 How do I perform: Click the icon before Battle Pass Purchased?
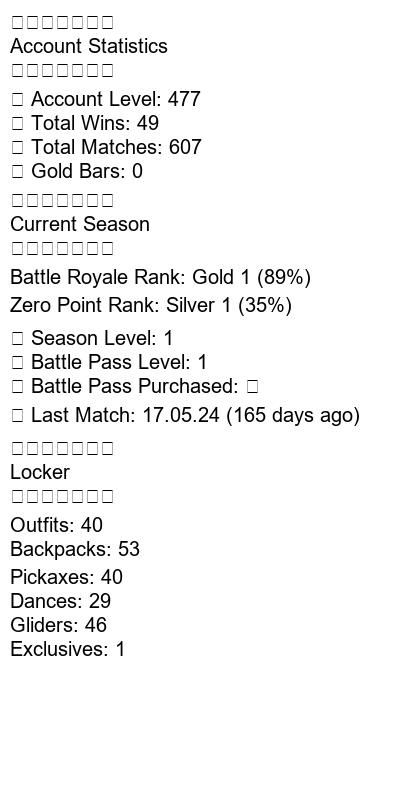17,387
